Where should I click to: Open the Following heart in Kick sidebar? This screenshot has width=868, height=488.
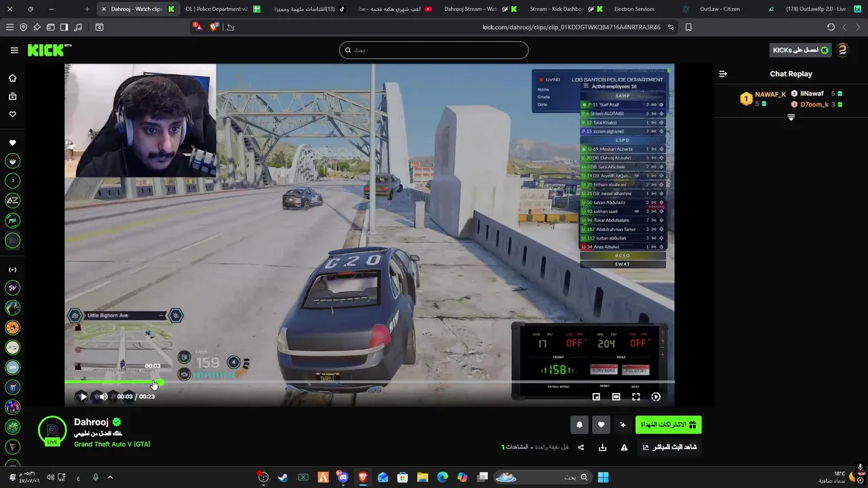coord(12,114)
